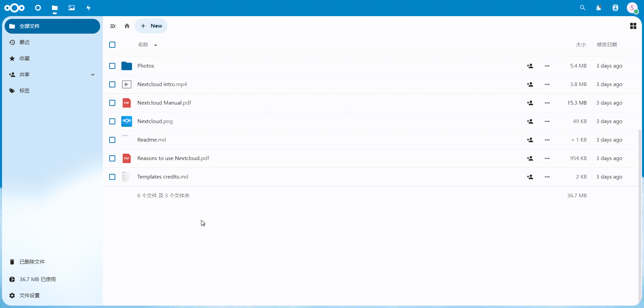This screenshot has width=644, height=308.
Task: Go to home folder breadcrumb
Action: coord(127,26)
